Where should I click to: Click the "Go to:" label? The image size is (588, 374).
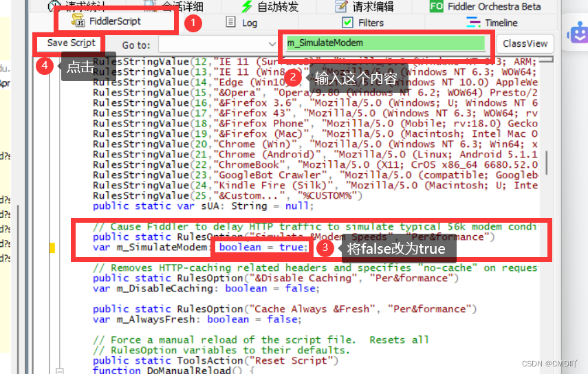136,45
